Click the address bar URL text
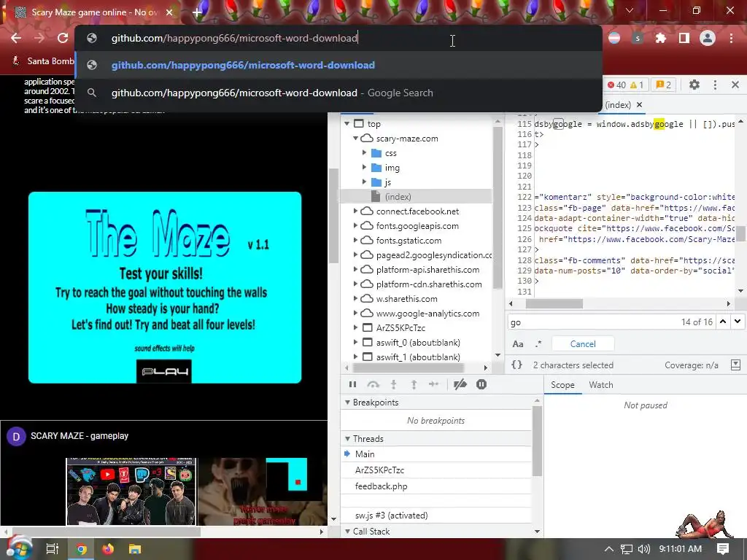Viewport: 747px width, 560px height. tap(234, 38)
